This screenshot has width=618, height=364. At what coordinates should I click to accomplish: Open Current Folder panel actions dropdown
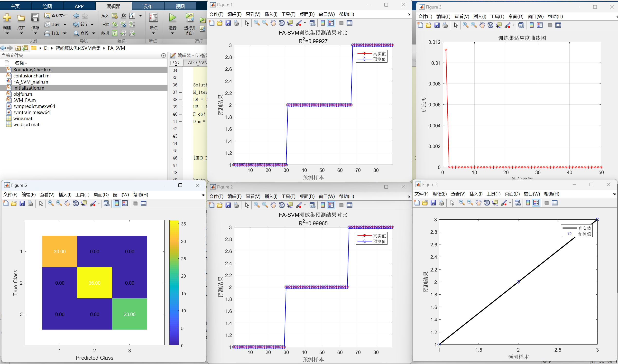tap(164, 56)
